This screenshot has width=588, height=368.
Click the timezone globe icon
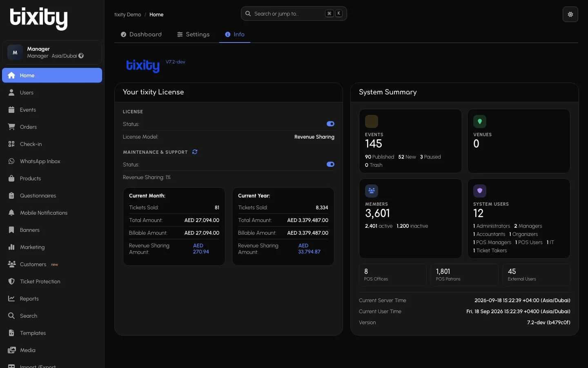click(x=81, y=56)
